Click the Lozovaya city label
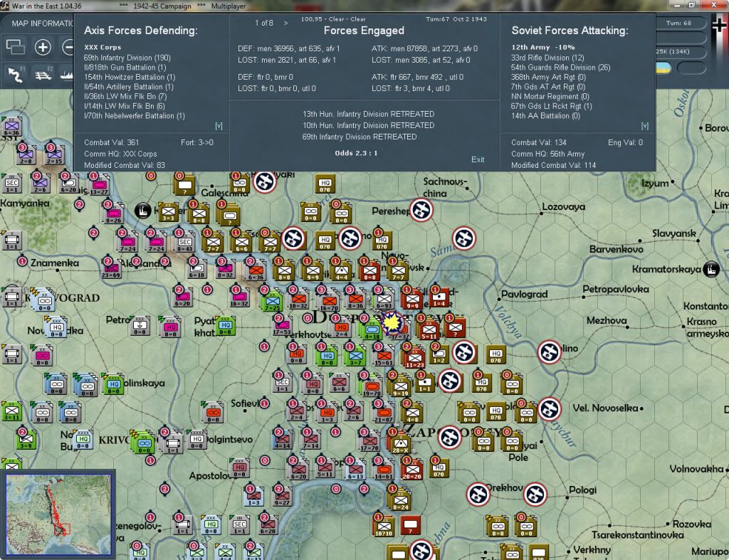Screen dimensions: 729x560 tap(564, 207)
